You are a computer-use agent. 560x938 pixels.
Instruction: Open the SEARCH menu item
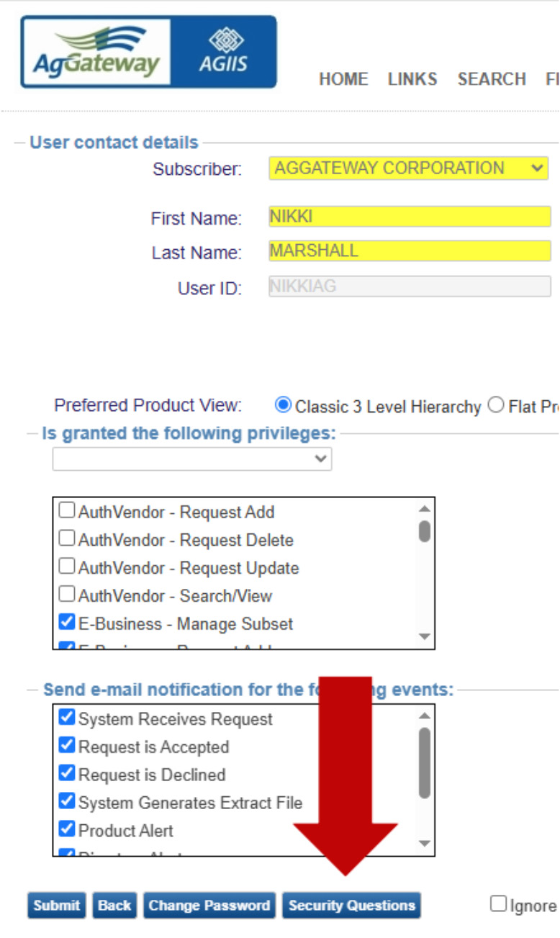[x=492, y=79]
